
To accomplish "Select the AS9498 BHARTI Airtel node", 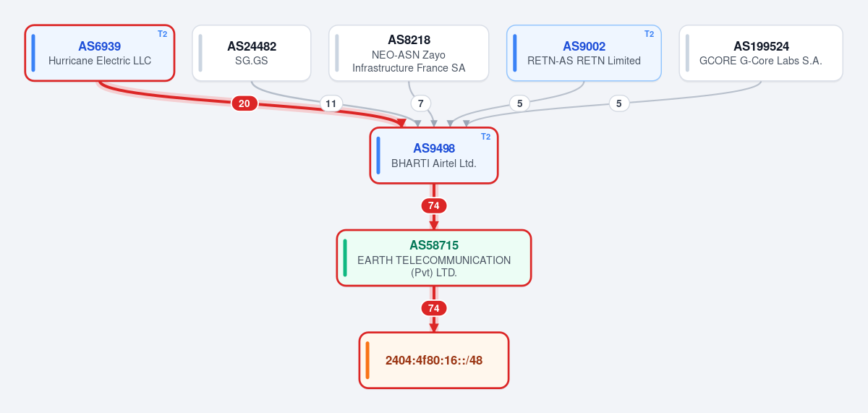I will pyautogui.click(x=434, y=156).
